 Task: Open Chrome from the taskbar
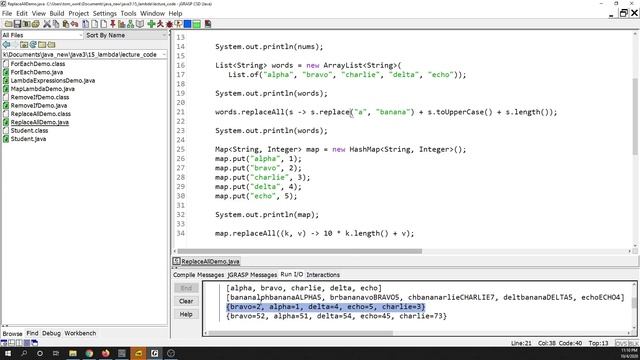click(89, 353)
